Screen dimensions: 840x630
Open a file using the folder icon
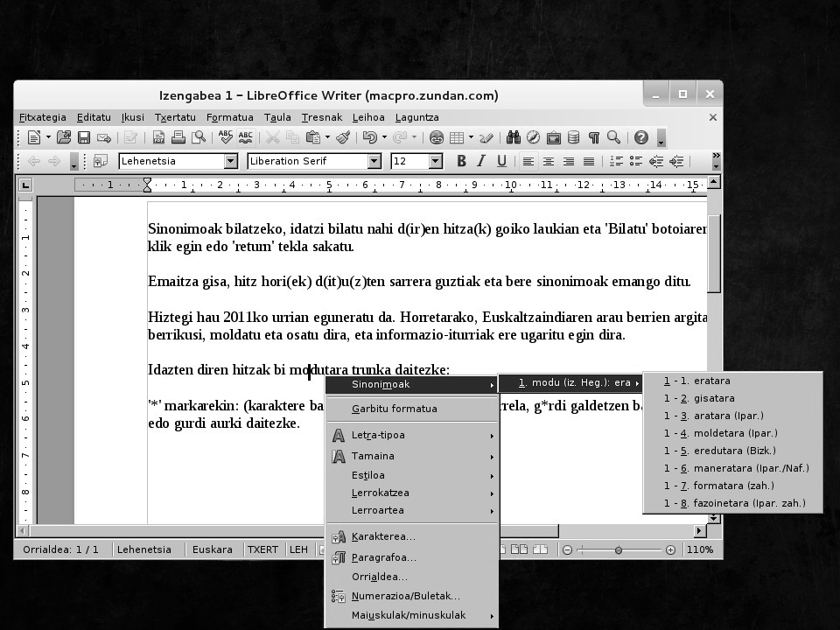pos(64,137)
